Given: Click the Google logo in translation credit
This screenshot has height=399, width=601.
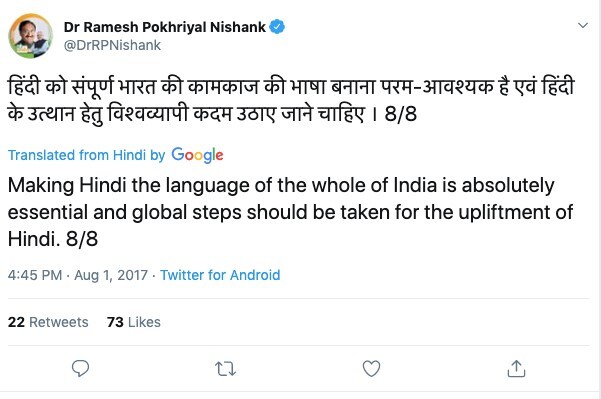Looking at the screenshot, I should click(197, 155).
